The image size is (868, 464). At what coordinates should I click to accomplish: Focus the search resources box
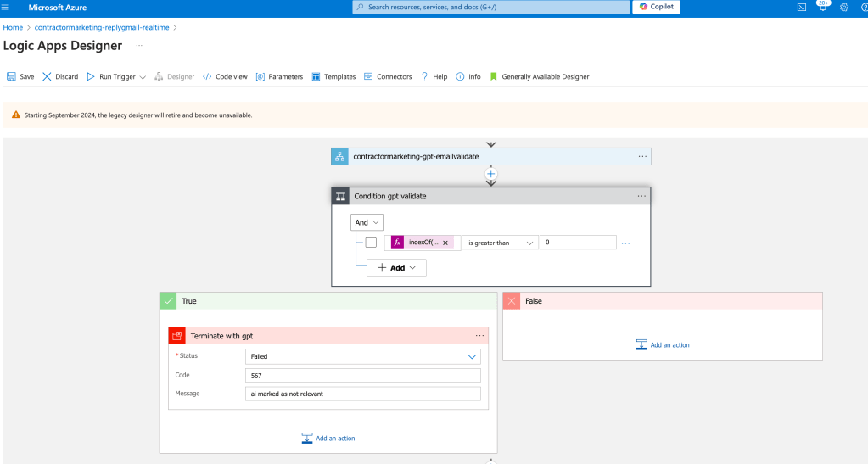click(x=491, y=7)
